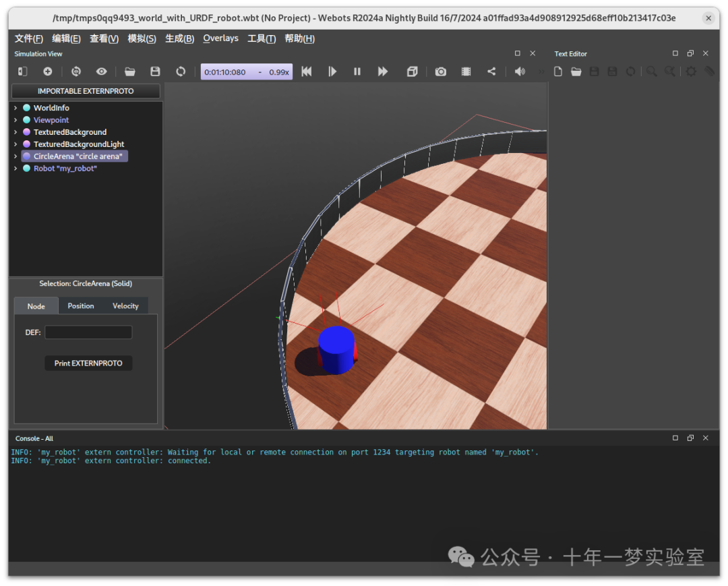Screen dimensions: 728x586
Task: Pause the running simulation
Action: pyautogui.click(x=357, y=71)
